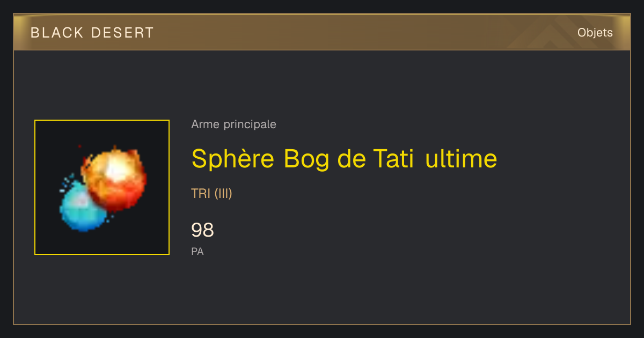
Task: Click the Arme principale category label
Action: pos(233,124)
